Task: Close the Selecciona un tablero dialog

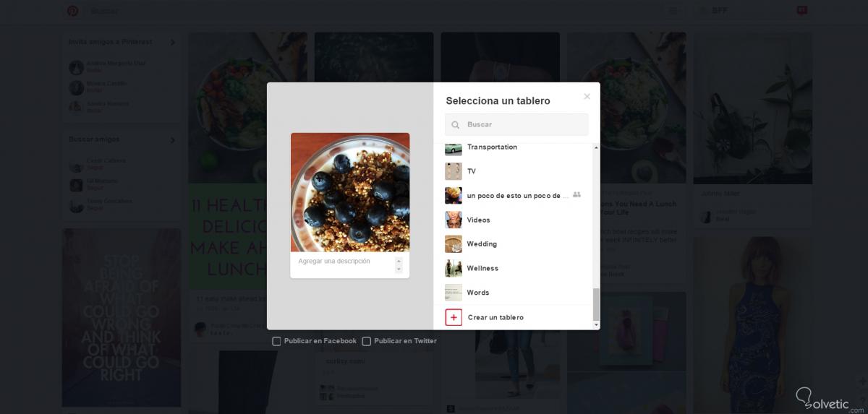Action: 587,96
